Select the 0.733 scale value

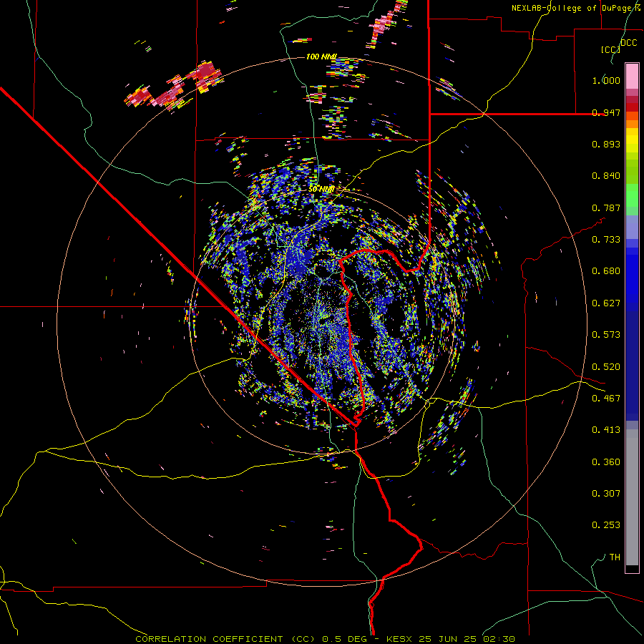[606, 240]
